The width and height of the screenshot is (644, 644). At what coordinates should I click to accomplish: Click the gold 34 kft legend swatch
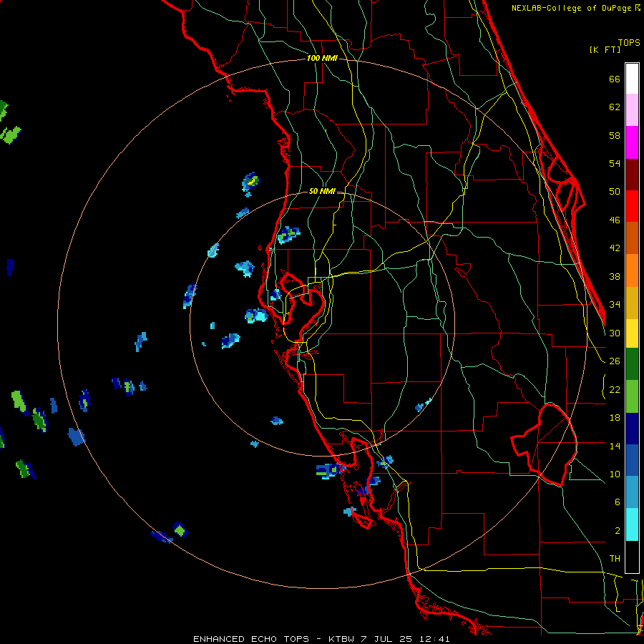tap(632, 303)
